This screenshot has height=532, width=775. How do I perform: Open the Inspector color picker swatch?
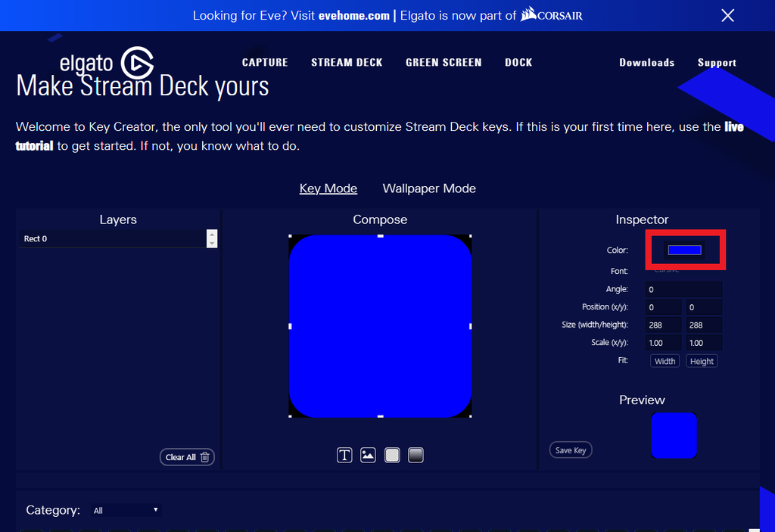coord(684,250)
